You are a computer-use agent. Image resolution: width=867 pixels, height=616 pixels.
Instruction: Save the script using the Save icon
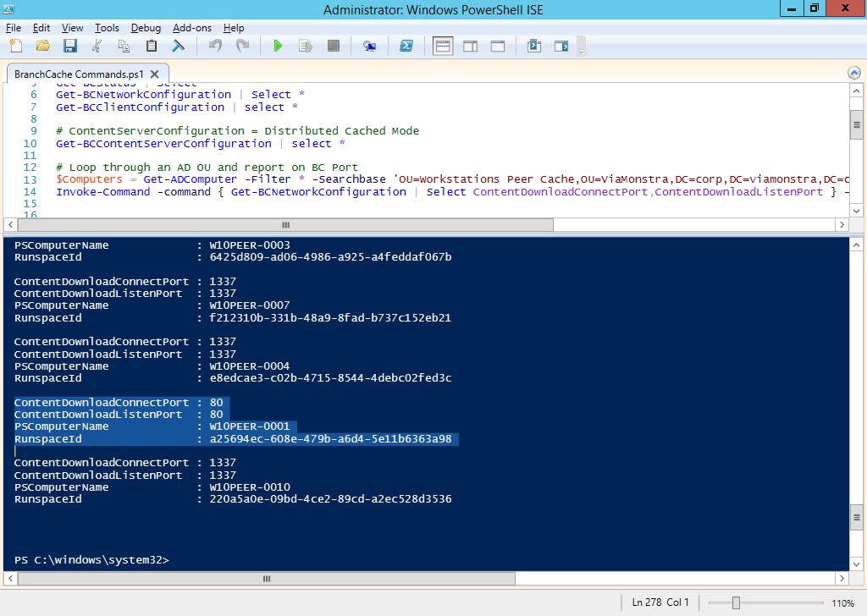pyautogui.click(x=70, y=46)
